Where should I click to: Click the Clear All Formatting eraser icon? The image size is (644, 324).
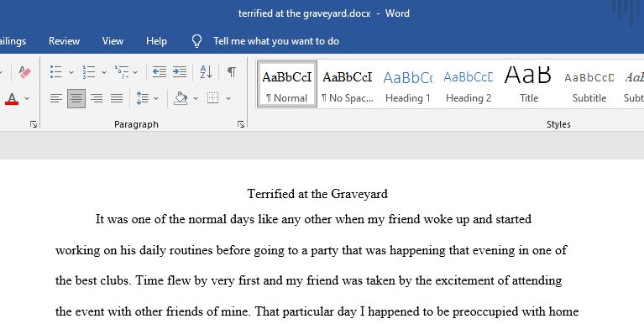24,72
